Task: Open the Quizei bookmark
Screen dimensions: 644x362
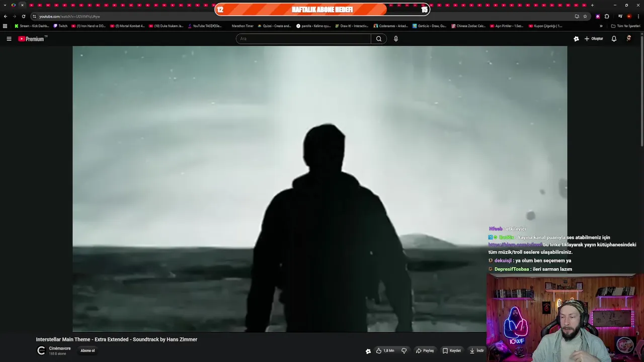Action: pyautogui.click(x=274, y=26)
